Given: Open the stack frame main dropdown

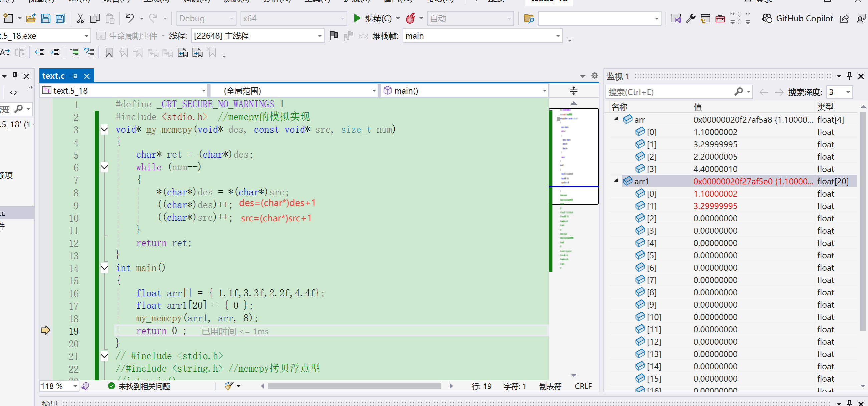Looking at the screenshot, I should (482, 36).
